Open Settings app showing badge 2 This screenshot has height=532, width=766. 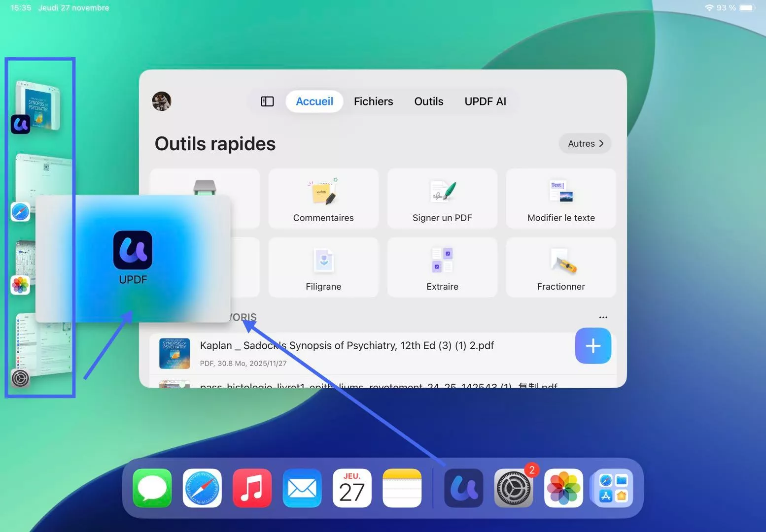(x=514, y=488)
